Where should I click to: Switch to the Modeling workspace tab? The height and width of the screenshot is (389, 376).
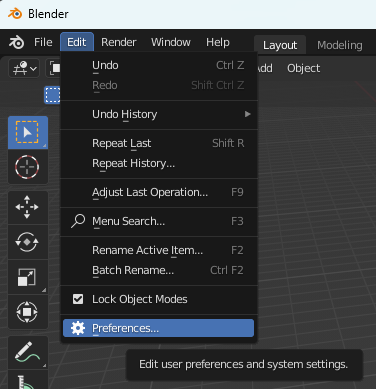point(340,45)
